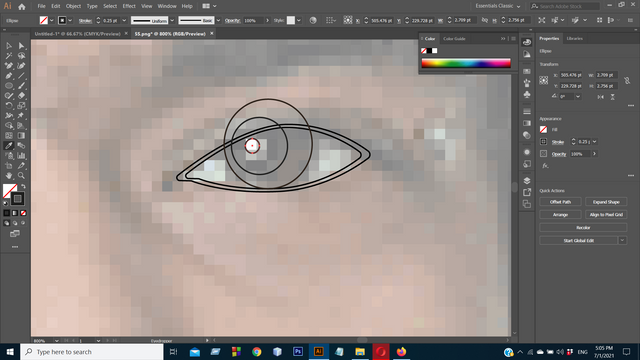This screenshot has width=640, height=360.
Task: Open the Window menu
Action: [x=167, y=6]
